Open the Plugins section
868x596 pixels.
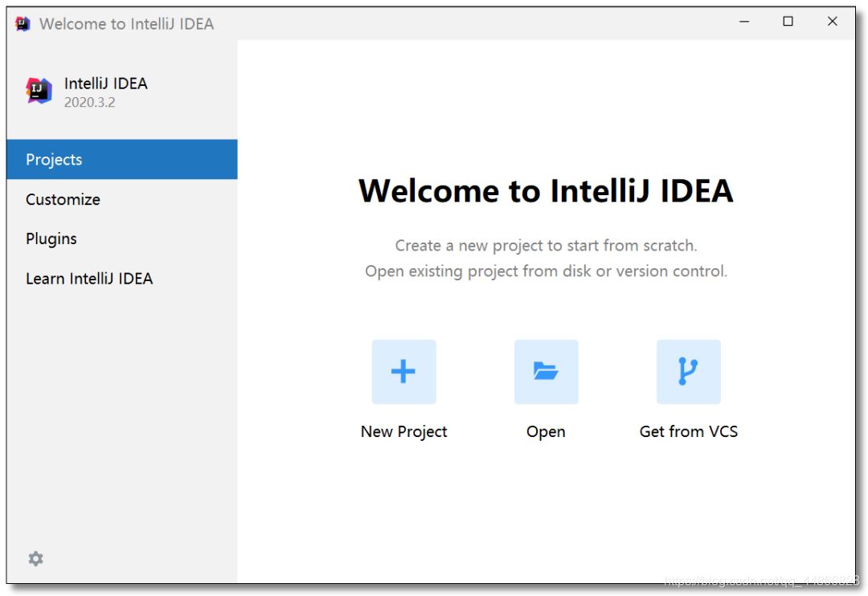pos(51,239)
